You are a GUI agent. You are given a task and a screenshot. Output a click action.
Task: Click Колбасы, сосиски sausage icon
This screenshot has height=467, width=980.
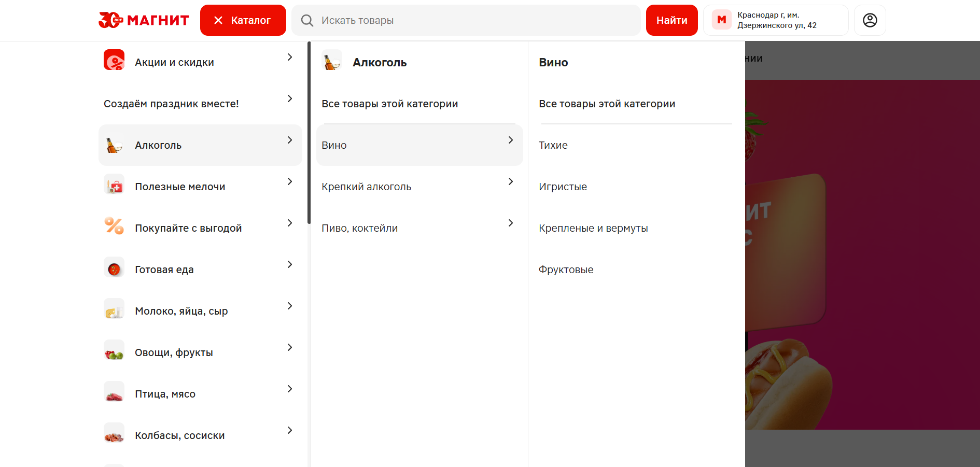click(x=114, y=433)
